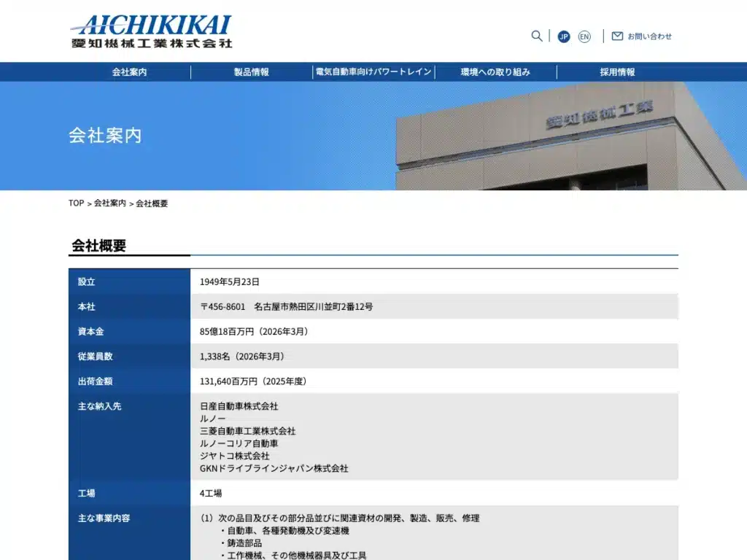Image resolution: width=747 pixels, height=560 pixels.
Task: Click 自動車、各種発動機及び変速機 bullet
Action: click(288, 531)
